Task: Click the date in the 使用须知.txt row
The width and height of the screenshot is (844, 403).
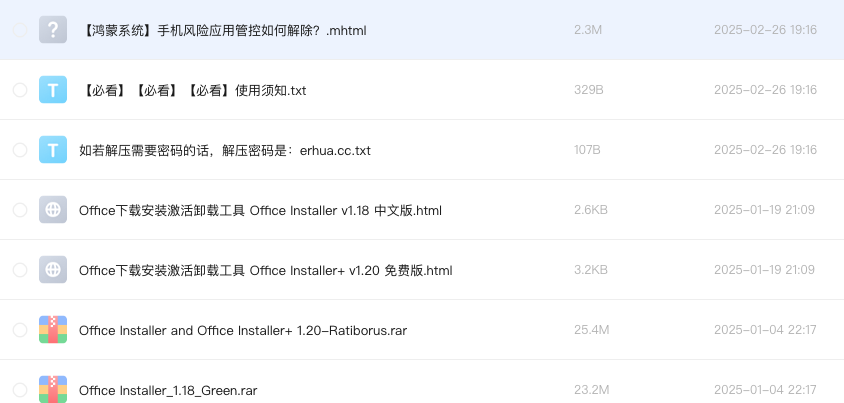Action: coord(765,90)
